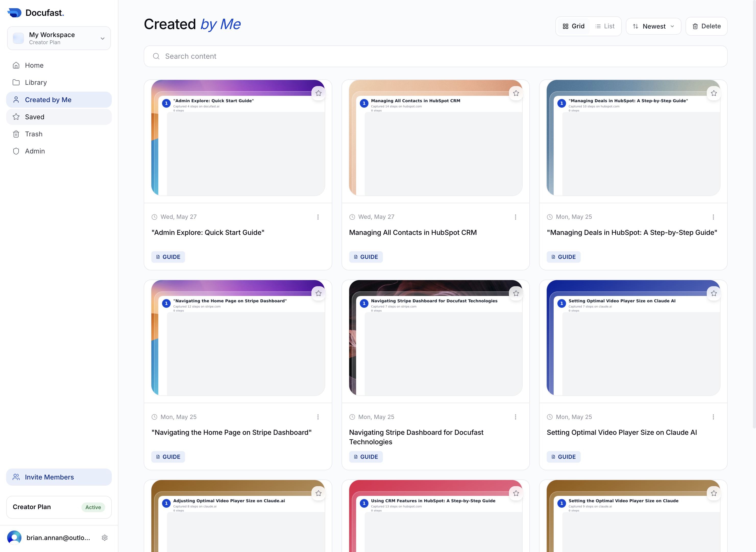Screen dimensions: 756x552
Task: Open "Navigating the Home Page on Stripe Dashboard" title
Action: [x=231, y=432]
